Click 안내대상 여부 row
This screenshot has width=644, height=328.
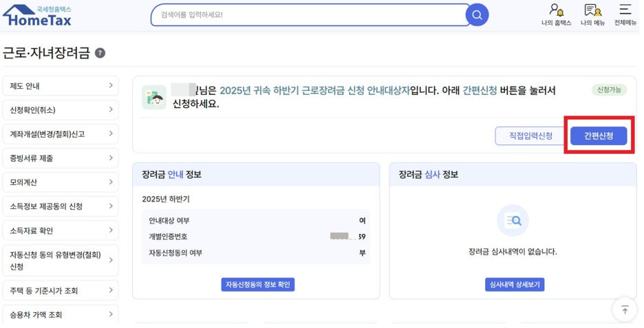[x=256, y=221]
